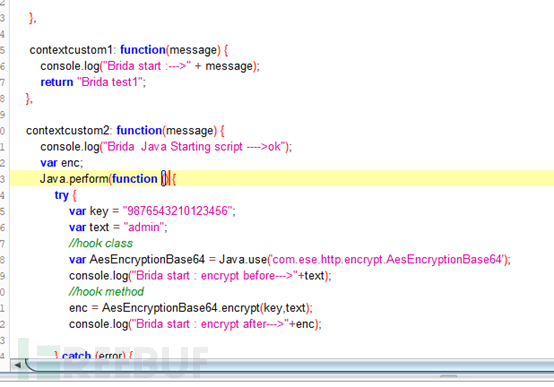Click the "admin" string value

144,227
